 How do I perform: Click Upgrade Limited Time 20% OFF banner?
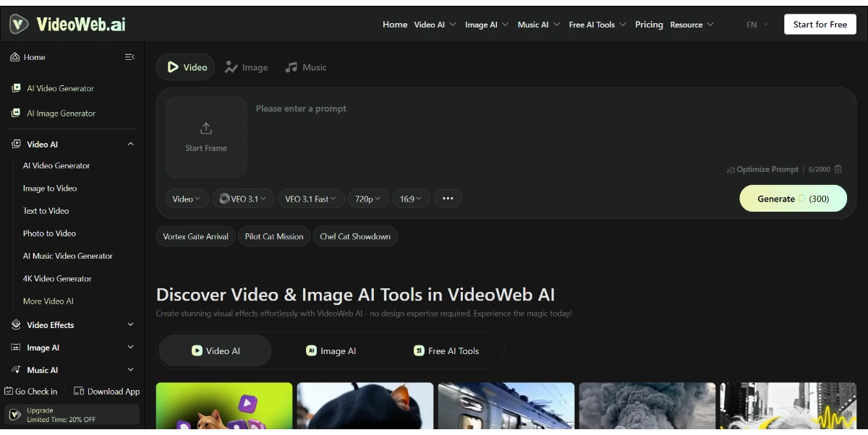tap(72, 415)
